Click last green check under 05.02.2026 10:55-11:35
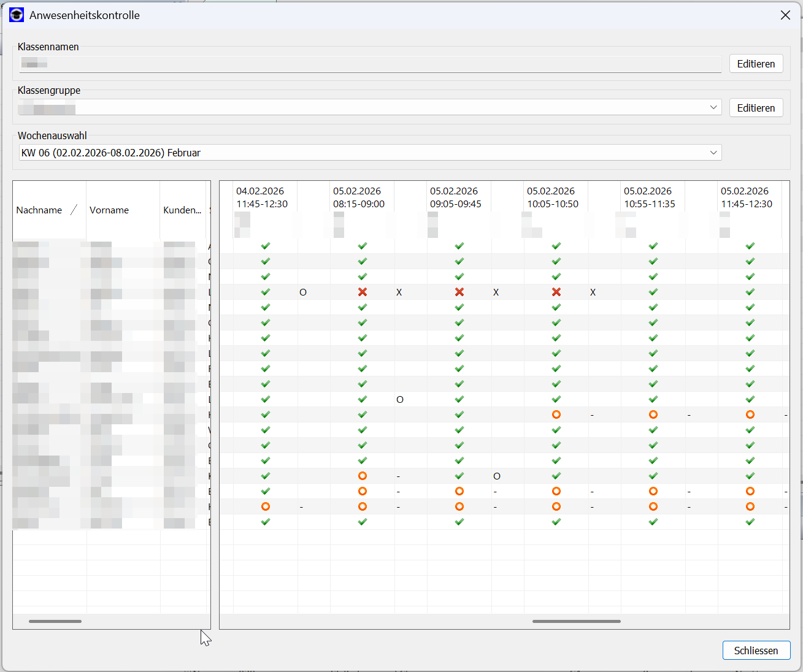This screenshot has width=803, height=672. pyautogui.click(x=653, y=522)
